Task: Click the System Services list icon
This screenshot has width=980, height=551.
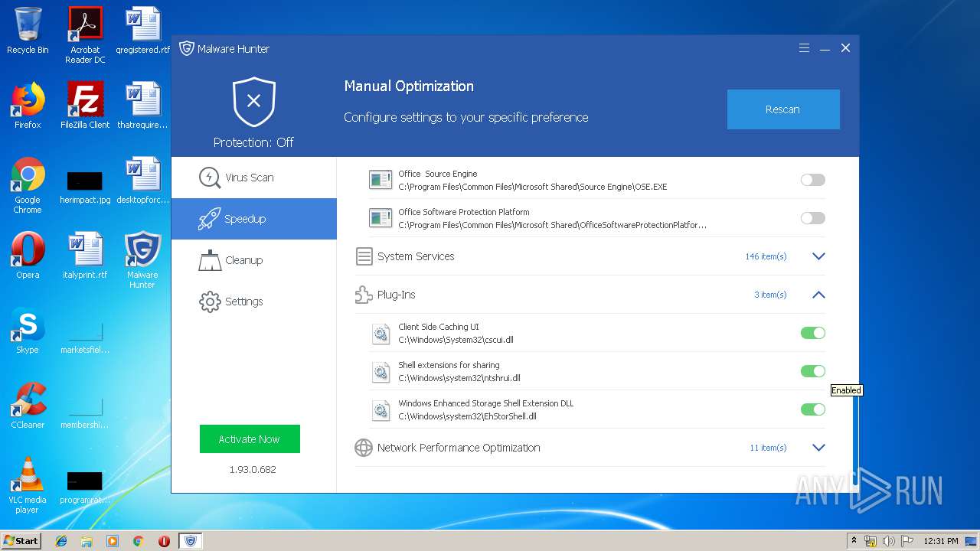Action: point(364,256)
